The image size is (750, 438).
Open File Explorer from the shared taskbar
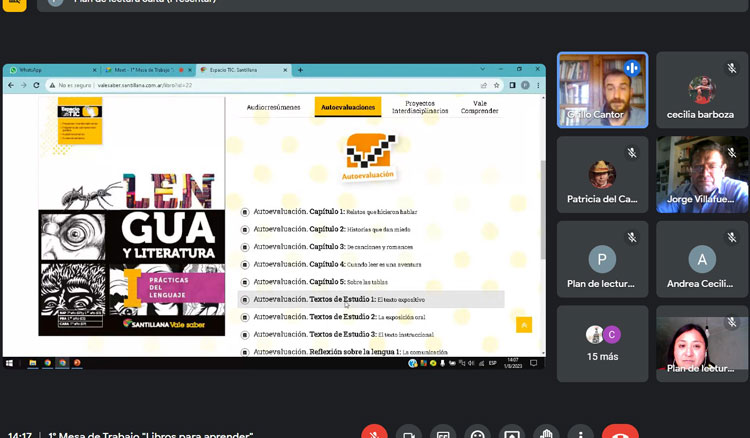point(33,363)
